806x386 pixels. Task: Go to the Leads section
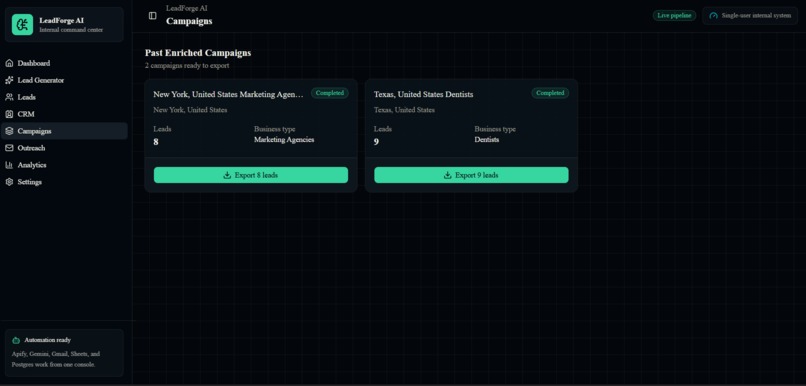click(64, 97)
